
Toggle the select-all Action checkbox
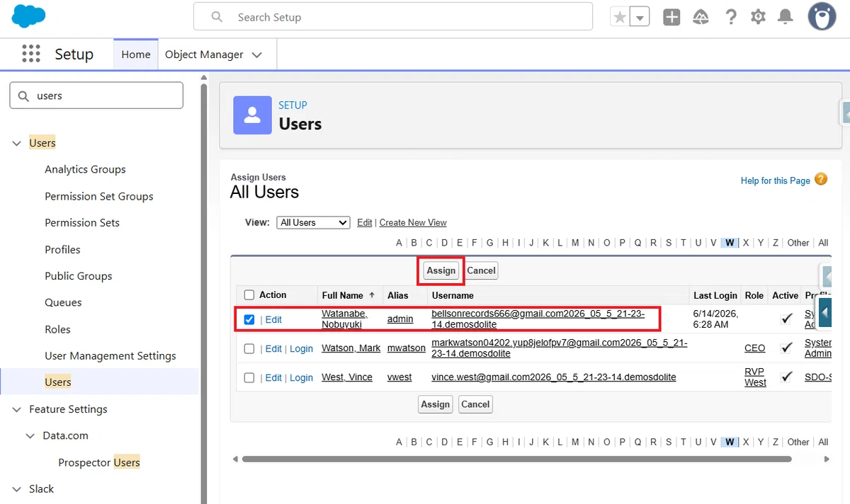[249, 295]
